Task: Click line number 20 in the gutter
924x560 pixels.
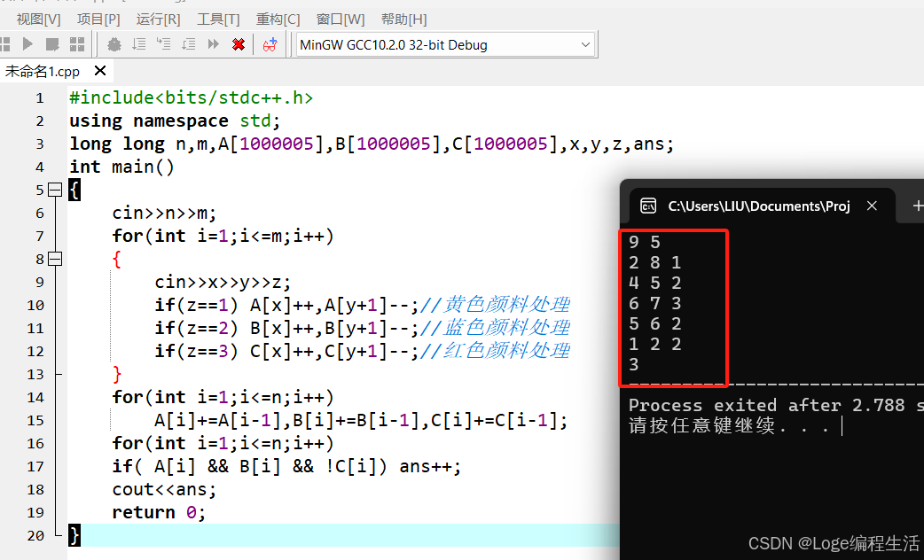Action: click(35, 535)
